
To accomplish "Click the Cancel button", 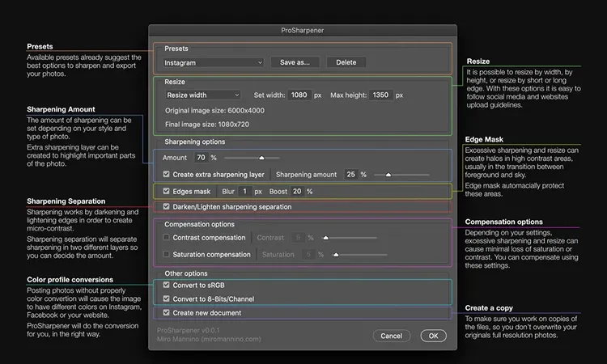I will [391, 336].
